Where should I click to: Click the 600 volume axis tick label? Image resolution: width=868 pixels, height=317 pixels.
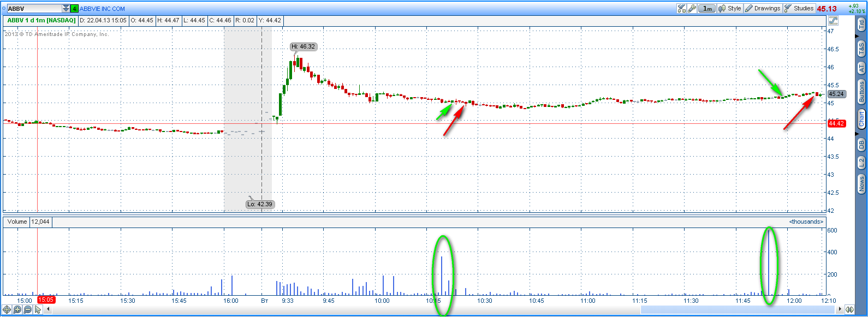click(x=833, y=230)
